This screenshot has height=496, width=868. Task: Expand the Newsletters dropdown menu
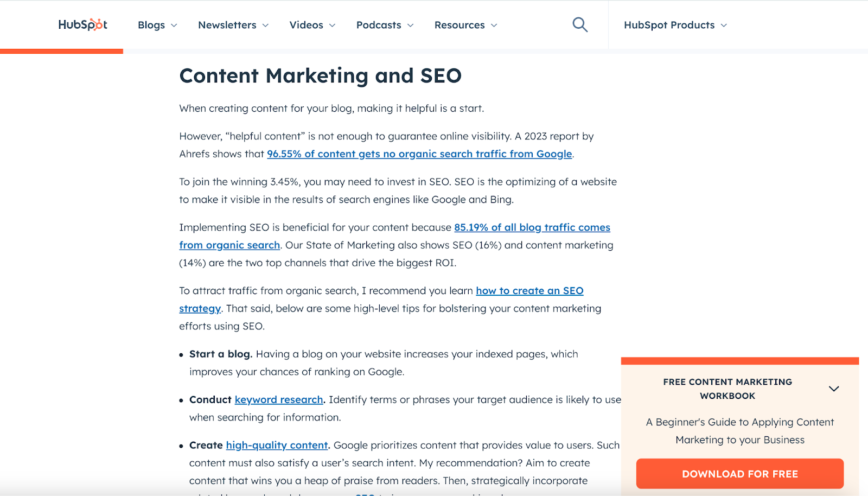click(x=233, y=26)
